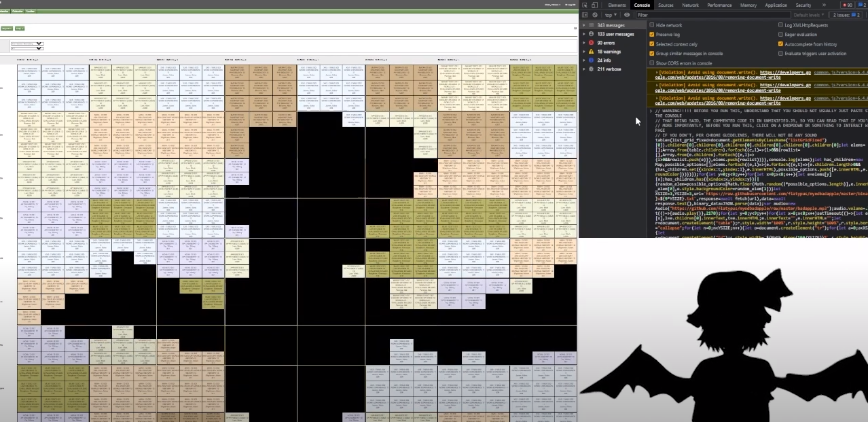Open the Performance tab
The height and width of the screenshot is (422, 868).
click(719, 5)
